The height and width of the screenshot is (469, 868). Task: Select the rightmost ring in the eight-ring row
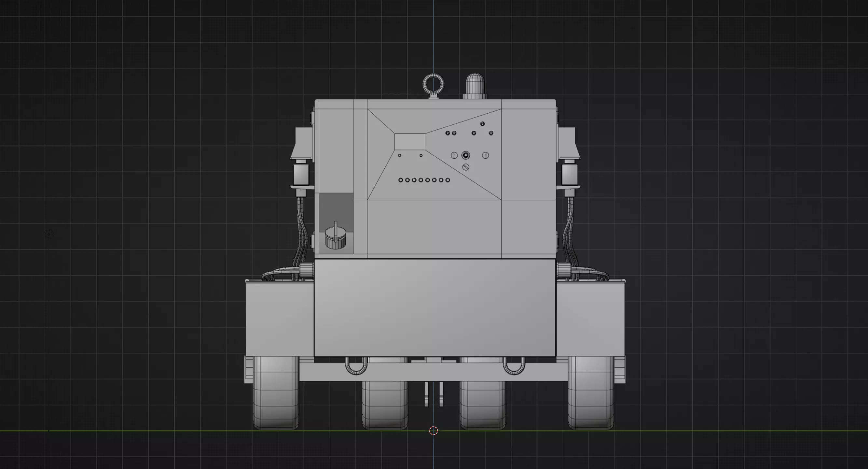pyautogui.click(x=448, y=180)
